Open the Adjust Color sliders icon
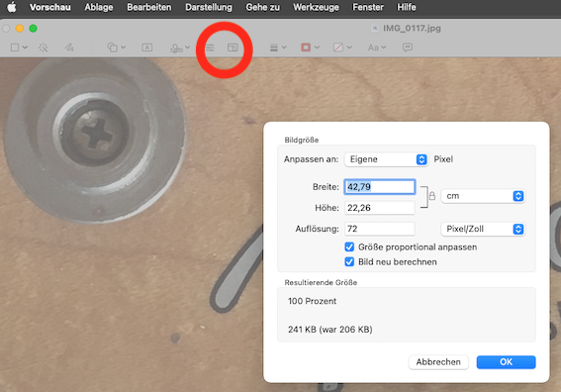 (210, 48)
